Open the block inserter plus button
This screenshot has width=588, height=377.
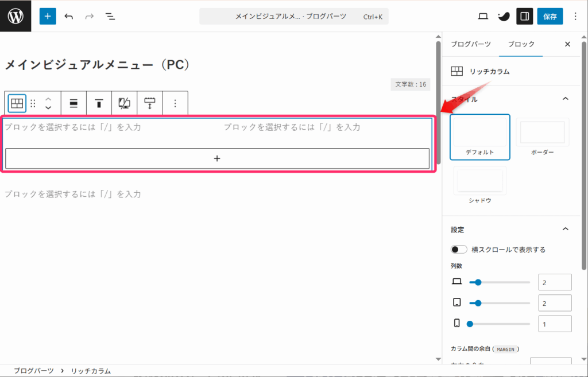pyautogui.click(x=48, y=16)
